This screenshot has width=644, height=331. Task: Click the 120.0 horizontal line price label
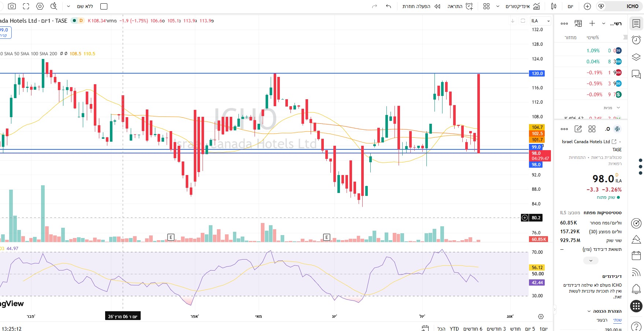(x=537, y=74)
